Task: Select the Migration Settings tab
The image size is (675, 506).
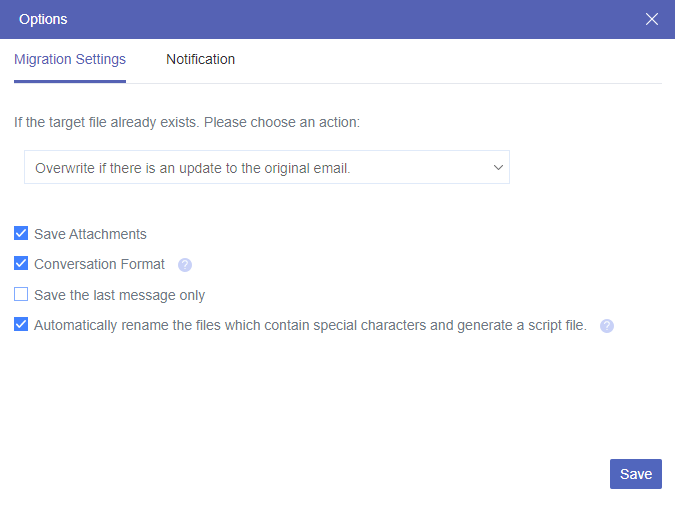Action: pyautogui.click(x=70, y=59)
